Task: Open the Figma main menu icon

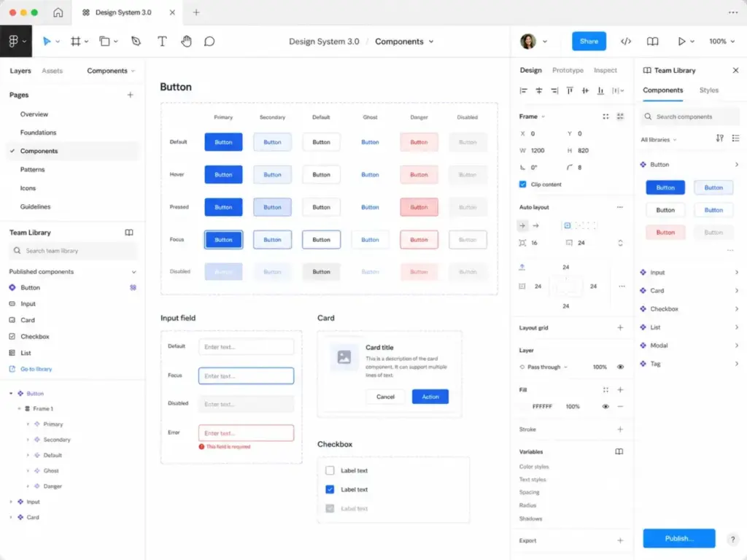Action: click(x=13, y=42)
